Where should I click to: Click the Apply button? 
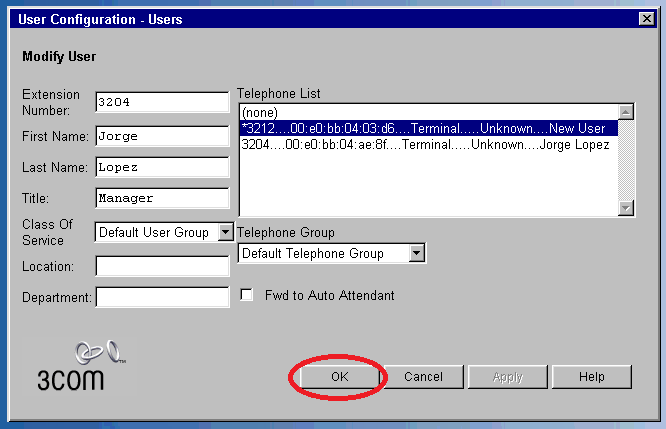pos(507,377)
